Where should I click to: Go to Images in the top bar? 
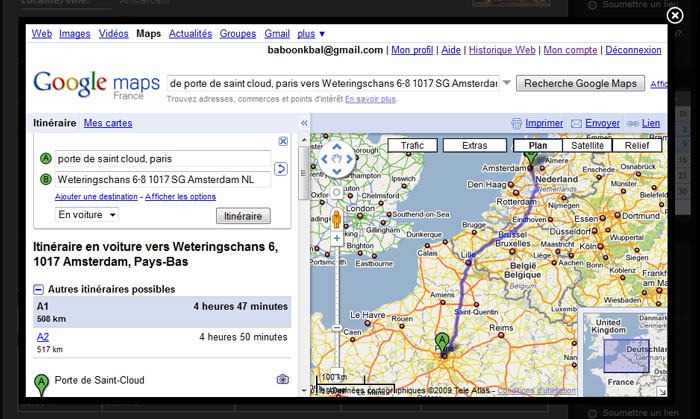(75, 33)
